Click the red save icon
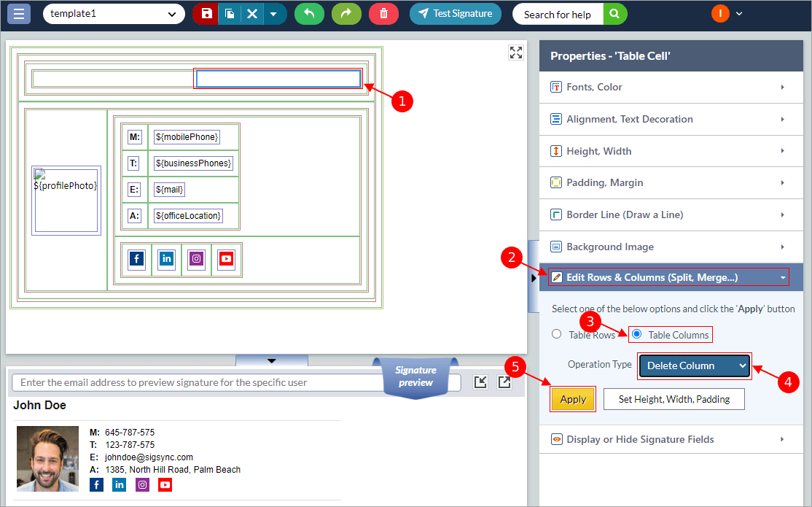Screen dimensions: 812x507 pyautogui.click(x=206, y=14)
